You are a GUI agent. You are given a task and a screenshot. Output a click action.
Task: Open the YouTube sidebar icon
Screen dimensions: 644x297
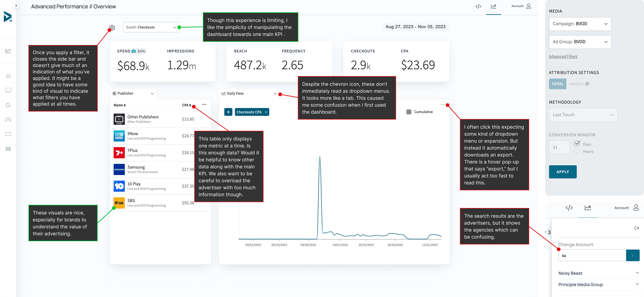tap(8, 149)
